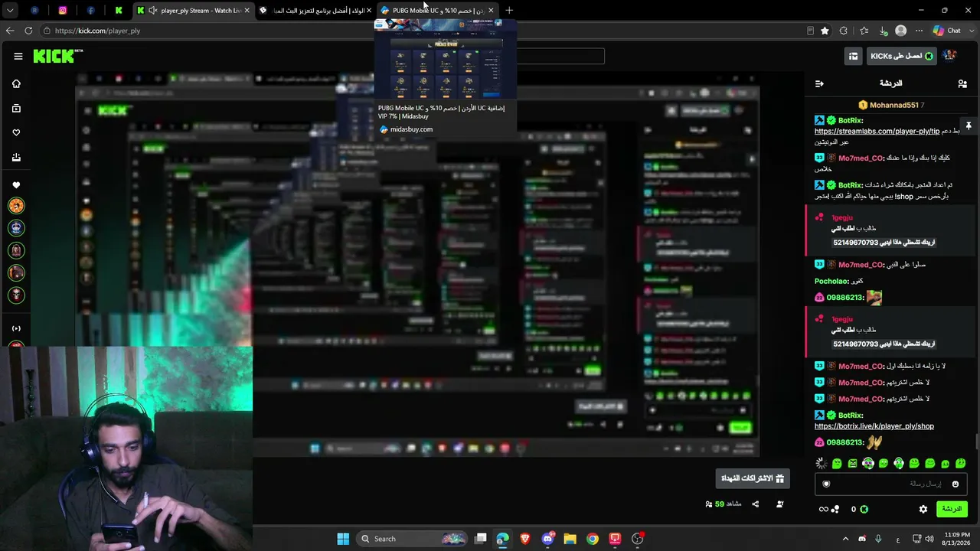Image resolution: width=980 pixels, height=551 pixels.
Task: Mute the player_ply Stream tab audio
Action: (x=152, y=11)
